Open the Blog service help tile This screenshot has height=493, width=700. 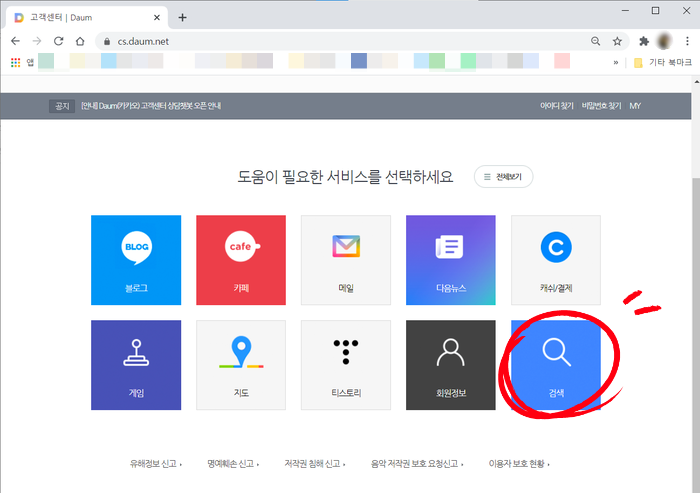(136, 260)
